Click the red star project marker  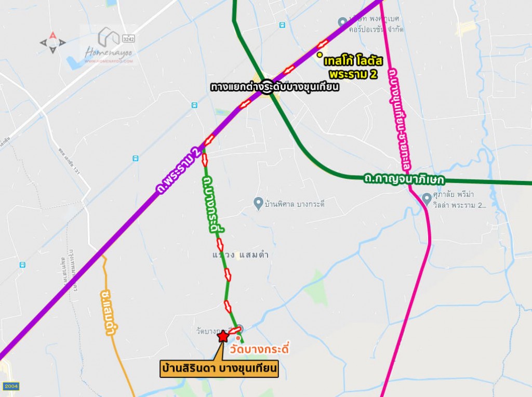tap(223, 336)
